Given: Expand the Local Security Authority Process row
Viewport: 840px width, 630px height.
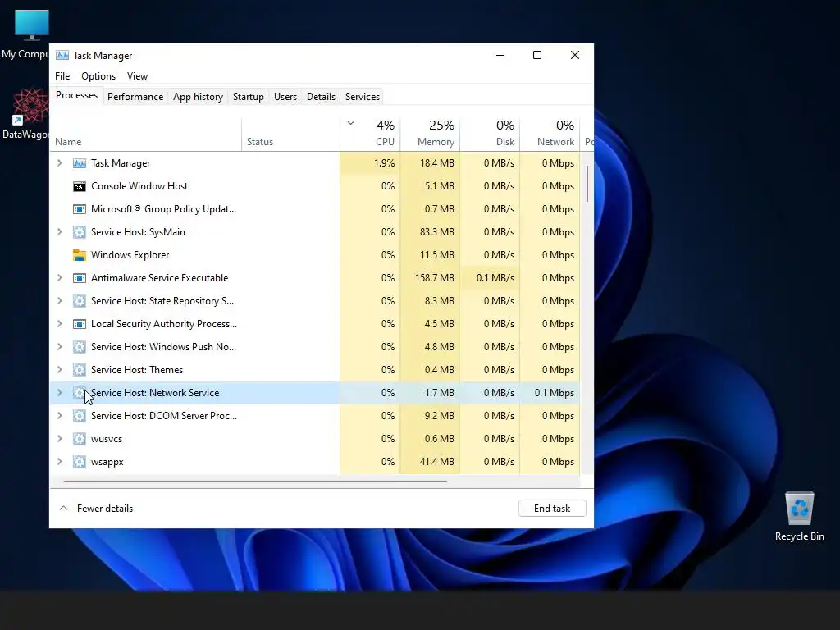Looking at the screenshot, I should (x=59, y=324).
